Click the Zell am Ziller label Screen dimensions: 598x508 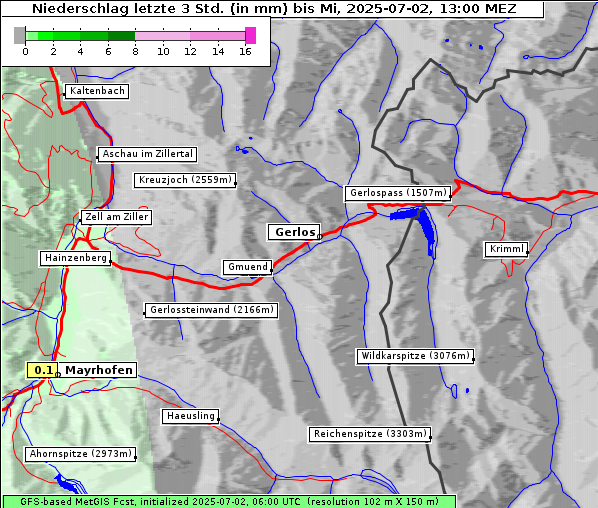tap(116, 217)
